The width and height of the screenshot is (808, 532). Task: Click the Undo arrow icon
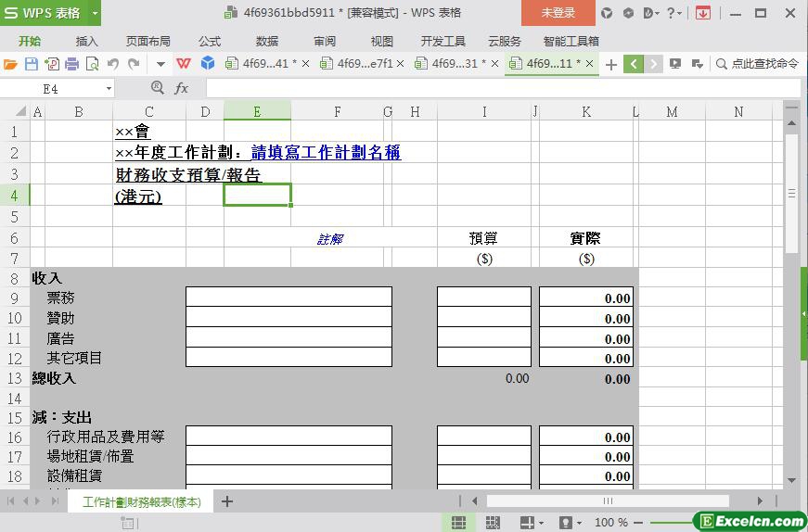click(113, 64)
